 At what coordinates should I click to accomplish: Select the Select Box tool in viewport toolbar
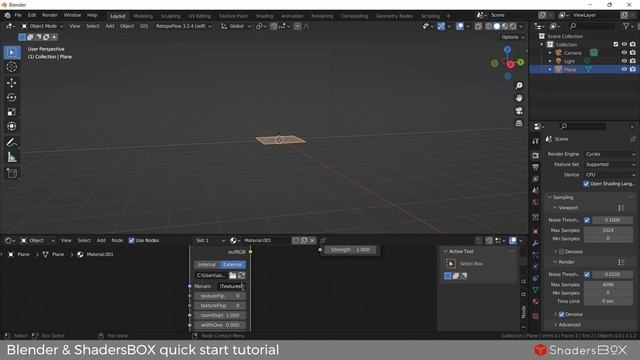pyautogui.click(x=12, y=53)
